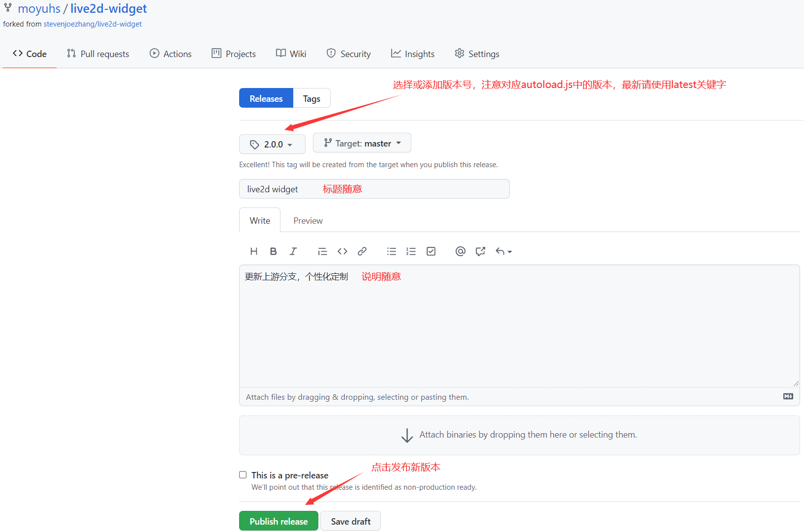804x532 pixels.
Task: Switch to Preview tab
Action: 308,221
